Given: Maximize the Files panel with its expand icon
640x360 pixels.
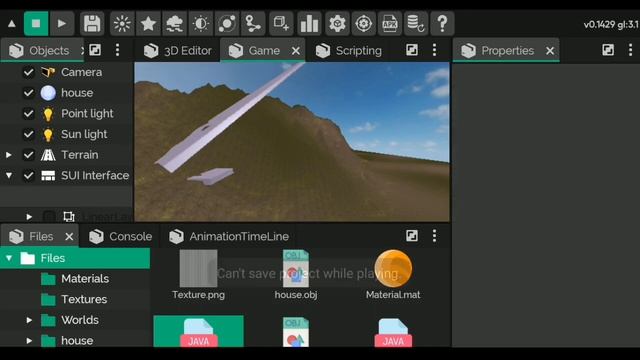Looking at the screenshot, I should (x=412, y=236).
